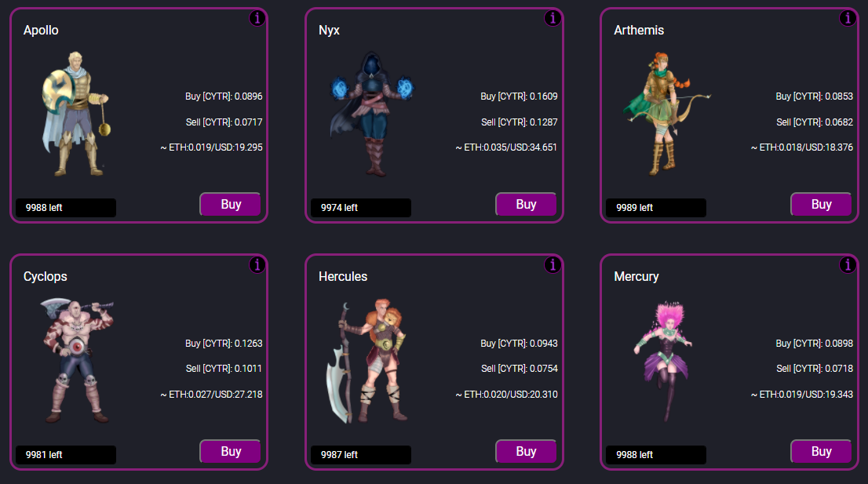Open the info icon on Arthemis card
Screen dimensions: 868x484
[x=848, y=18]
